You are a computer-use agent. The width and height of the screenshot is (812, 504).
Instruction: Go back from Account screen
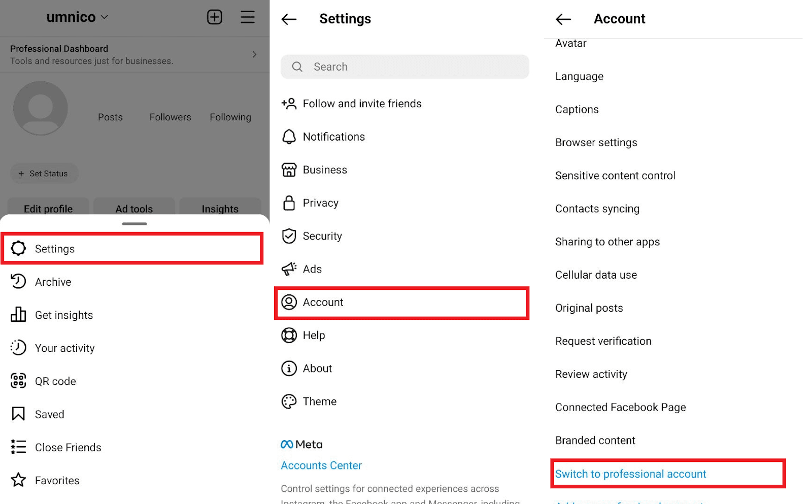point(563,19)
